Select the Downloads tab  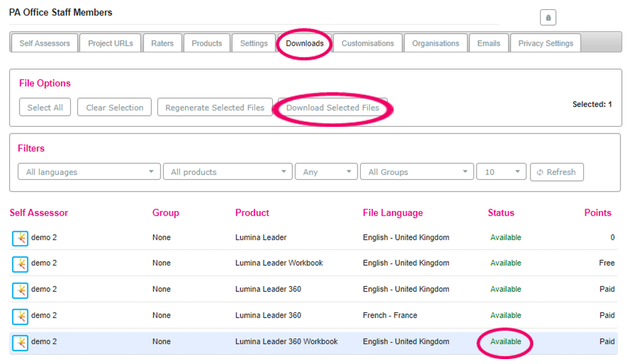(x=304, y=43)
